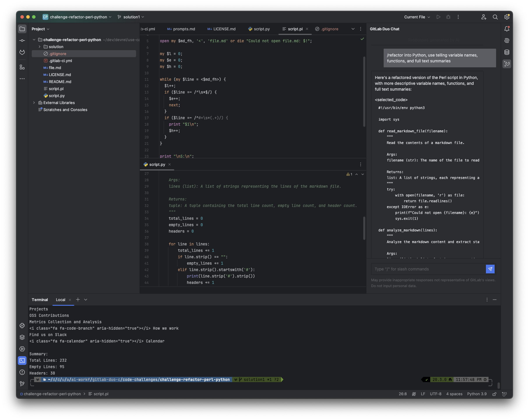Toggle the editor read-only lock in status bar
The height and width of the screenshot is (420, 529).
(x=494, y=394)
